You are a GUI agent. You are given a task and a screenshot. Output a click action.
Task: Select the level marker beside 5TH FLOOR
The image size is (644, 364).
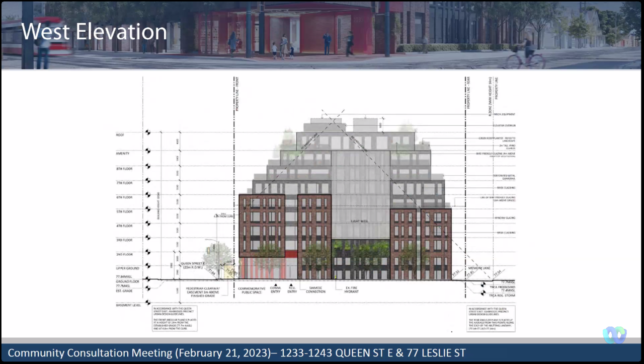coord(148,209)
